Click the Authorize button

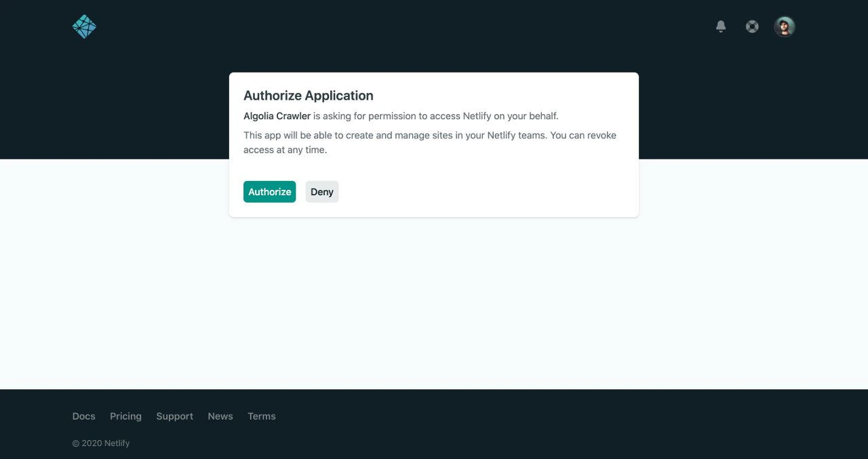[x=269, y=191]
